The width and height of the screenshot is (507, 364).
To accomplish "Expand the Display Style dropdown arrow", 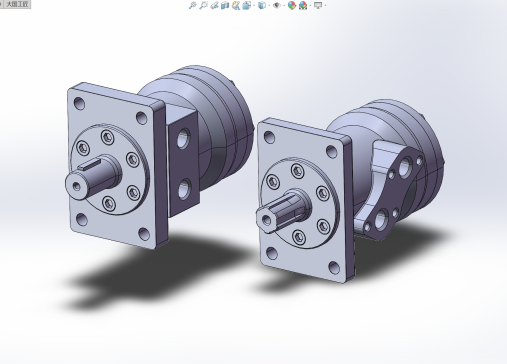I will 269,6.
